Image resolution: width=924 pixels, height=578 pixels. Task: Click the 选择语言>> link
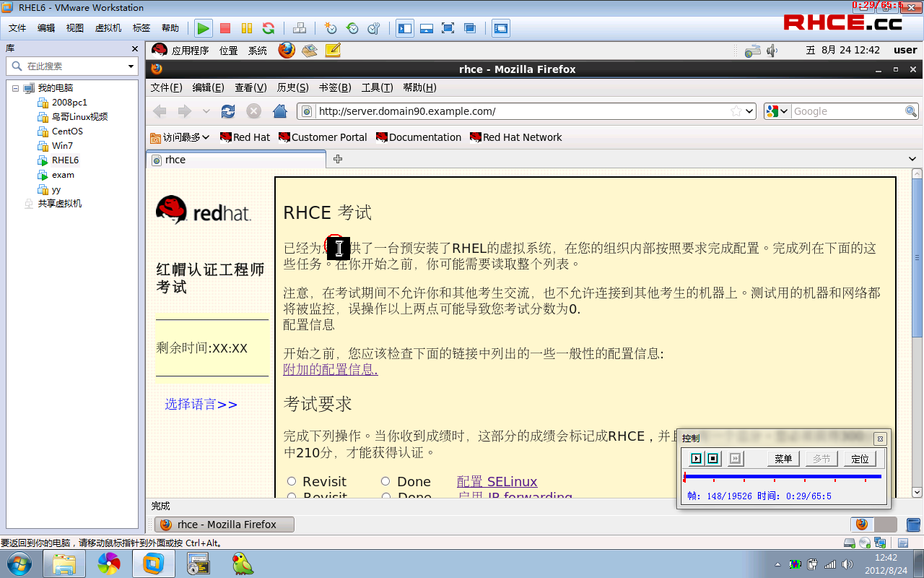point(201,404)
